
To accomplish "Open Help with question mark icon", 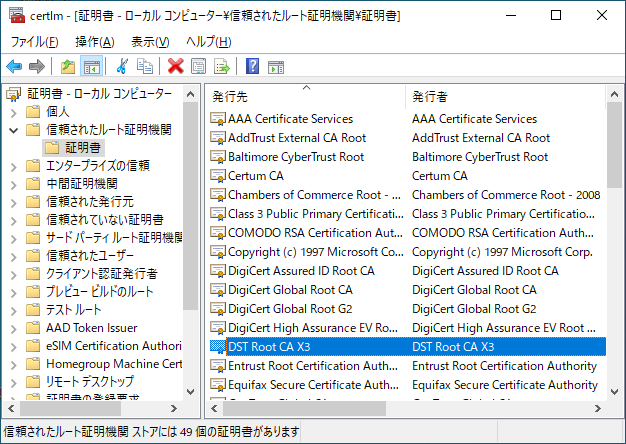I will pos(252,66).
